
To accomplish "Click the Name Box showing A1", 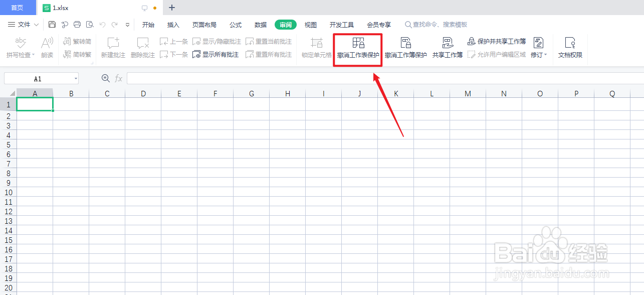I will pos(38,79).
